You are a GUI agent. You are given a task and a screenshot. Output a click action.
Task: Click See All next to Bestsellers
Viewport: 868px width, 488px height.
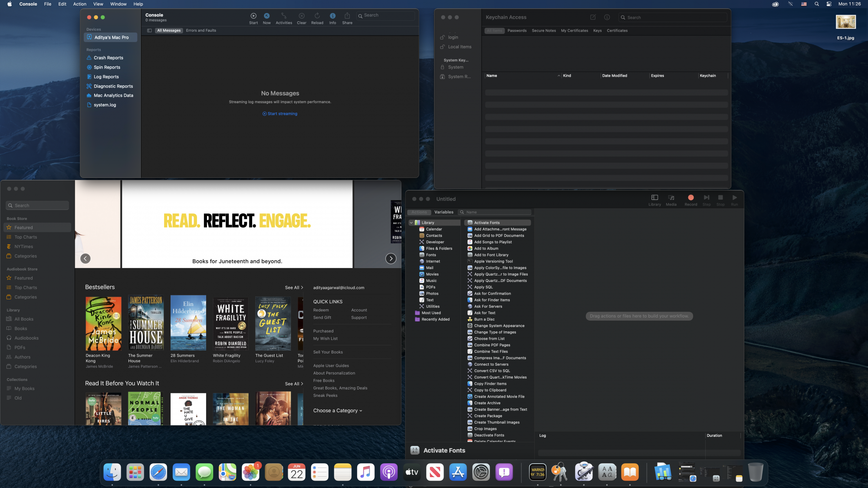[294, 288]
